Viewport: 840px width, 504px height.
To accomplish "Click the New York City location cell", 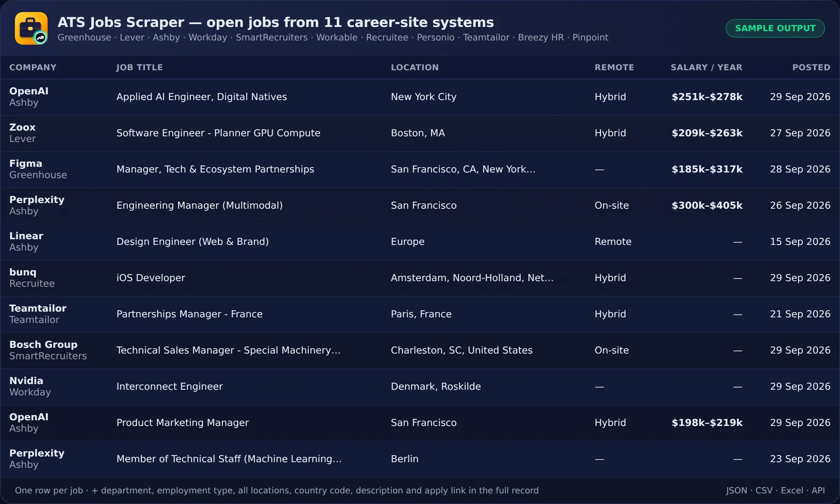I will (424, 97).
